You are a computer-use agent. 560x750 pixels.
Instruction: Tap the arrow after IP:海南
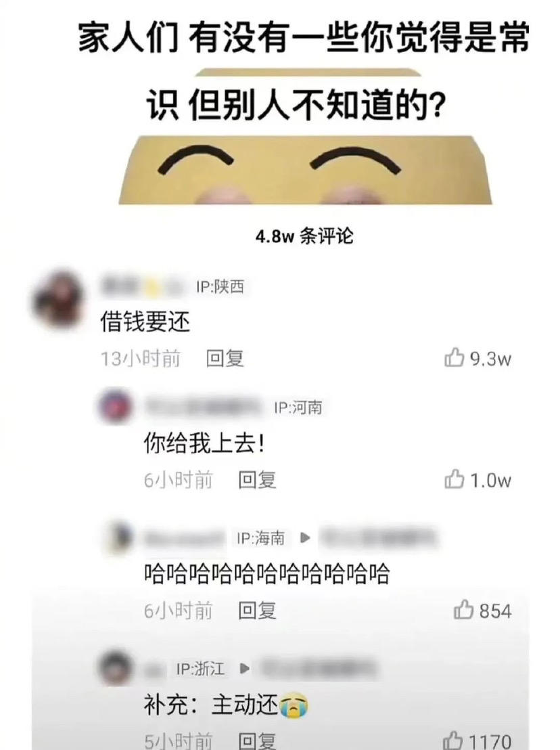coord(305,538)
